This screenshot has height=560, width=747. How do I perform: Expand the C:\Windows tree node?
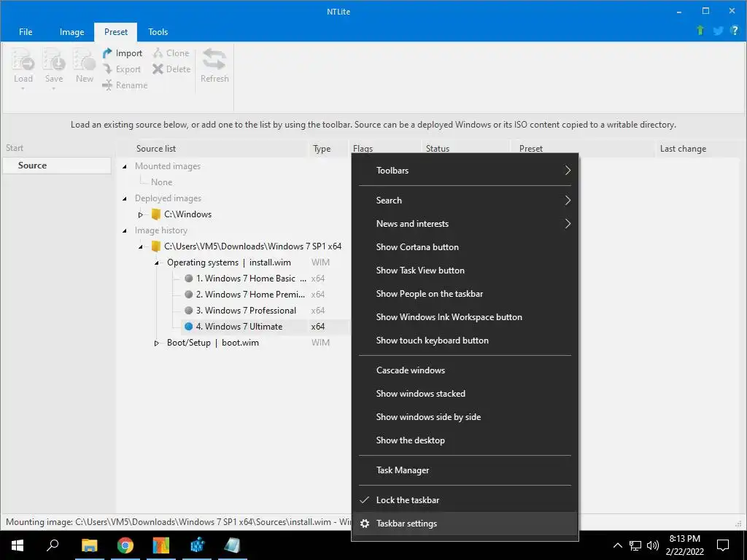[x=141, y=215]
